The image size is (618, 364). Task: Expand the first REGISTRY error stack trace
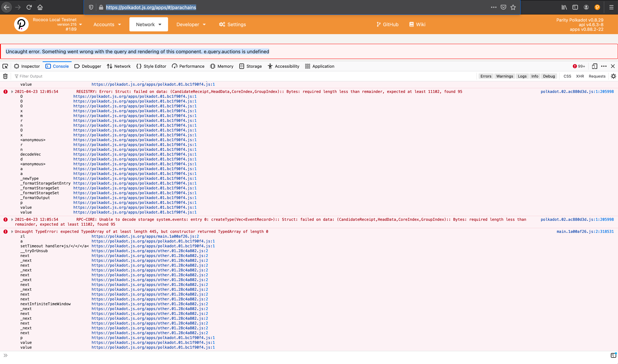(12, 92)
